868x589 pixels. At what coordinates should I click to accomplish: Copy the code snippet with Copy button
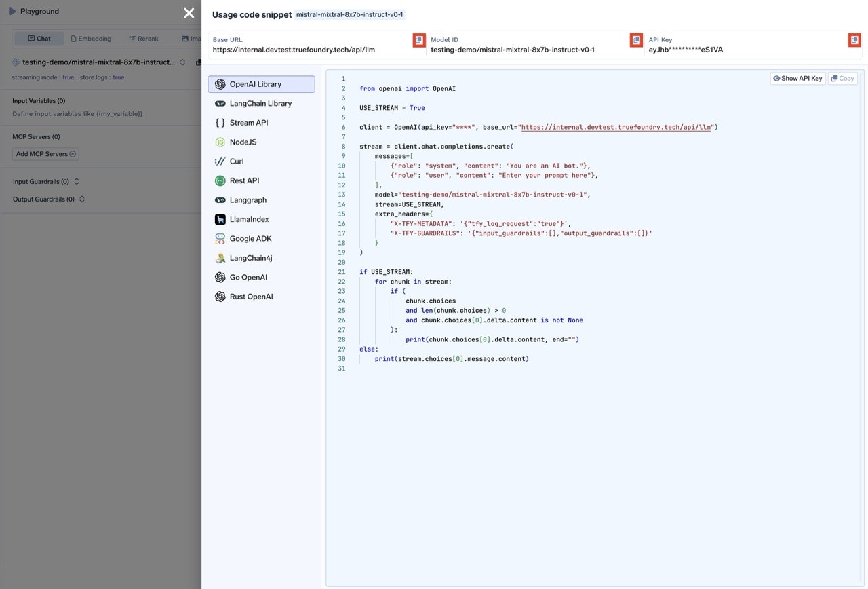coord(842,78)
